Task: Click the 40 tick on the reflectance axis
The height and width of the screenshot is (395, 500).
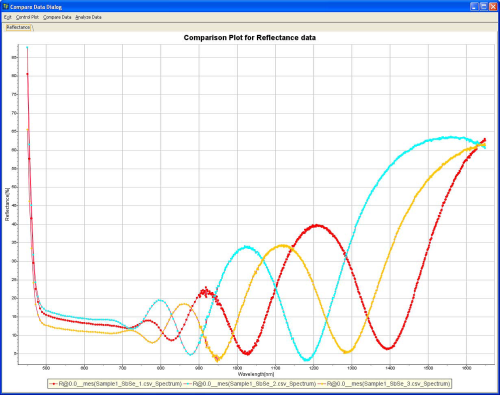Action: 14,224
